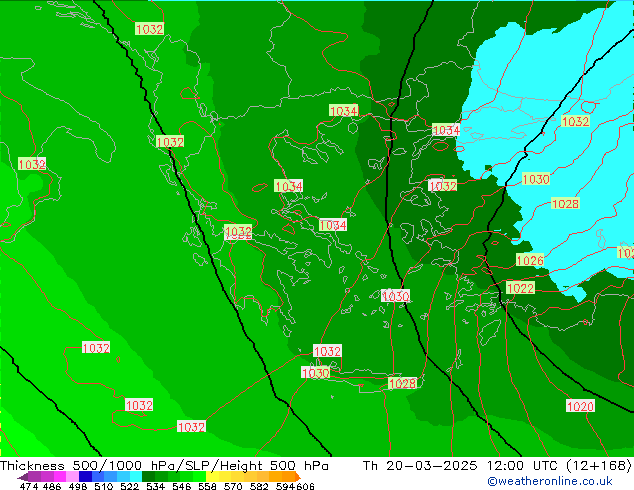Click the 1022 isobar label
The image size is (634, 490).
520,288
